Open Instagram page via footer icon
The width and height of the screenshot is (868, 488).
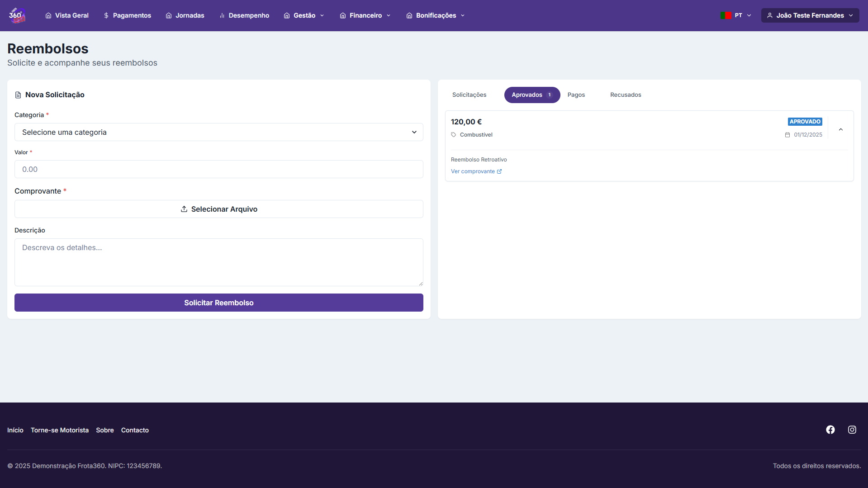tap(852, 430)
